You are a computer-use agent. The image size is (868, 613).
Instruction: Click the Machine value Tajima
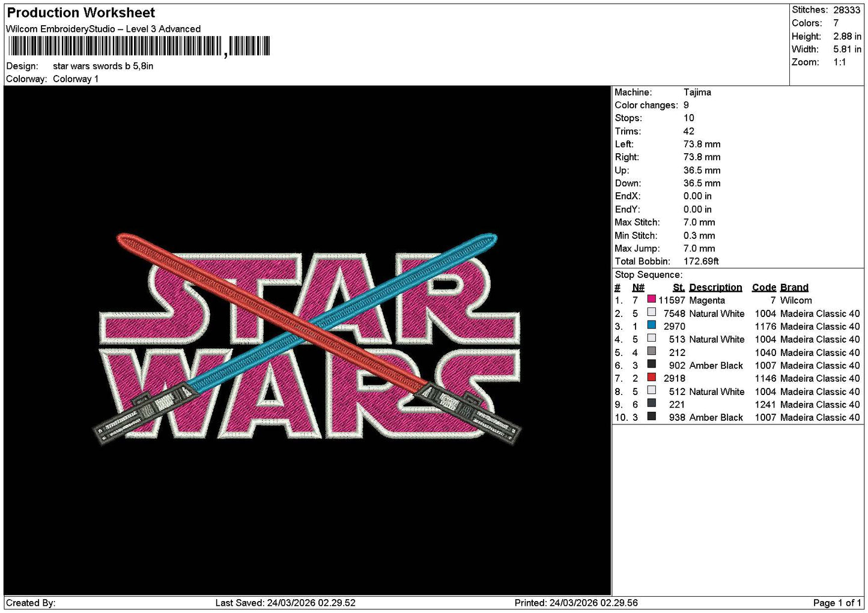(x=697, y=92)
